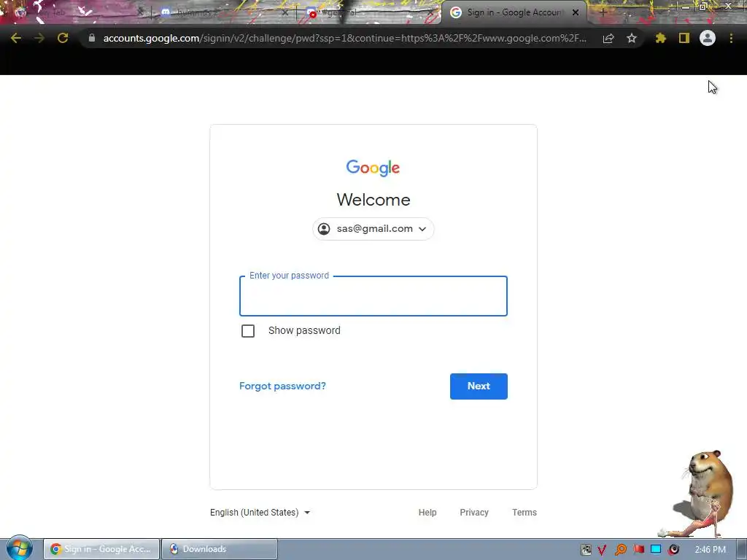Click the Google logo
747x560 pixels.
(373, 168)
